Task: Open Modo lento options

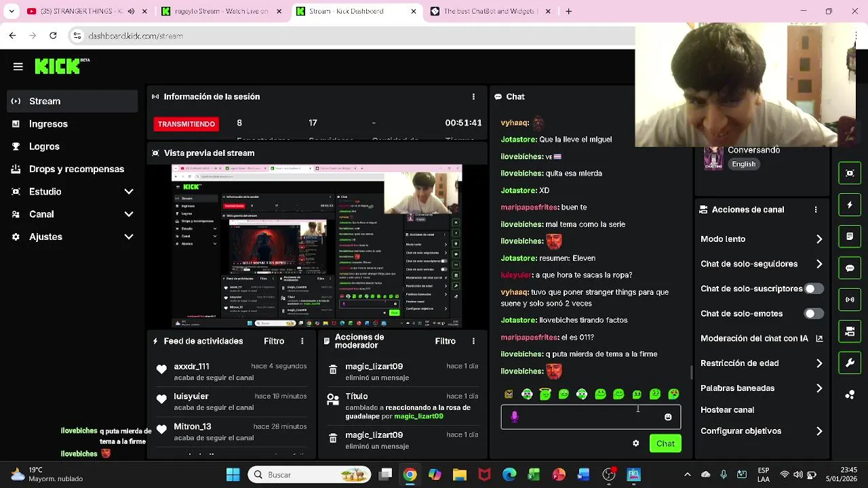Action: tap(762, 239)
